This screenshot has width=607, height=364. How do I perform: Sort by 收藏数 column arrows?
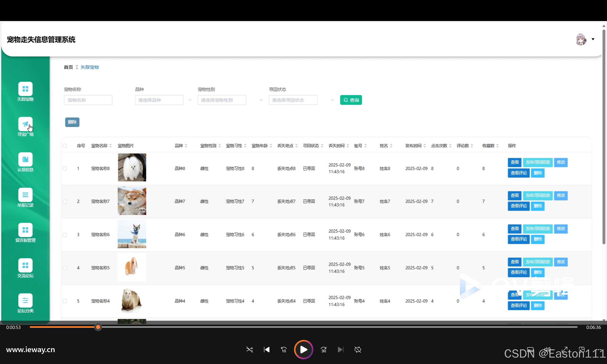[497, 146]
